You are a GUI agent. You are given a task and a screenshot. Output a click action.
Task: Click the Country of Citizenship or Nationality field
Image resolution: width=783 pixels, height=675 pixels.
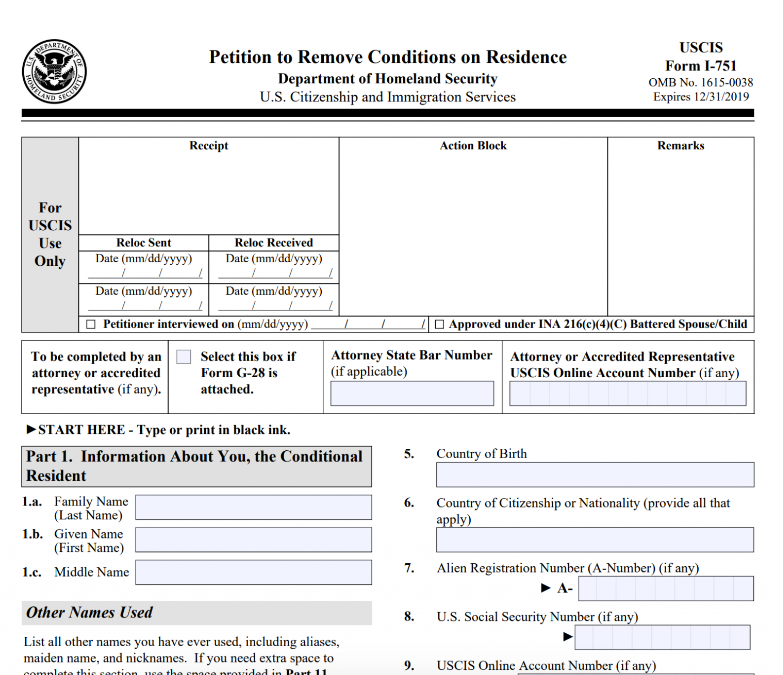pos(595,540)
